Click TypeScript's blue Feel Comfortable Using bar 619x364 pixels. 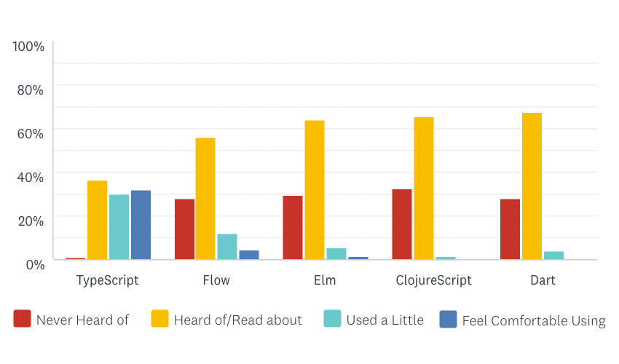[x=141, y=225]
